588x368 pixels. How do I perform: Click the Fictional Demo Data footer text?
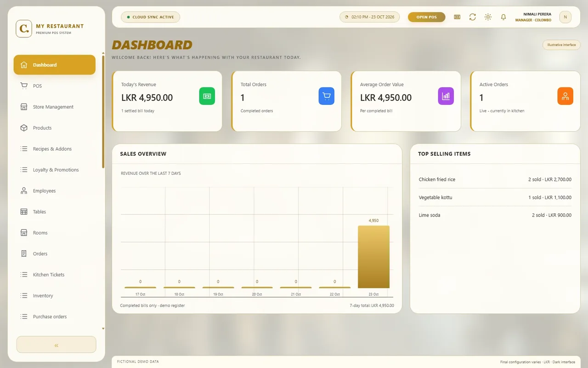point(138,362)
